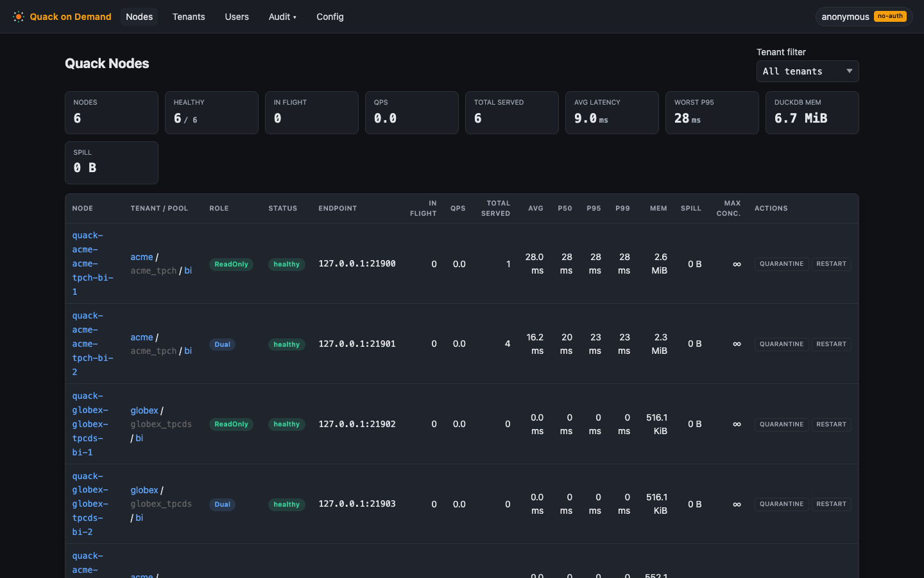Click the bi pool link in 21900 row

click(x=188, y=270)
